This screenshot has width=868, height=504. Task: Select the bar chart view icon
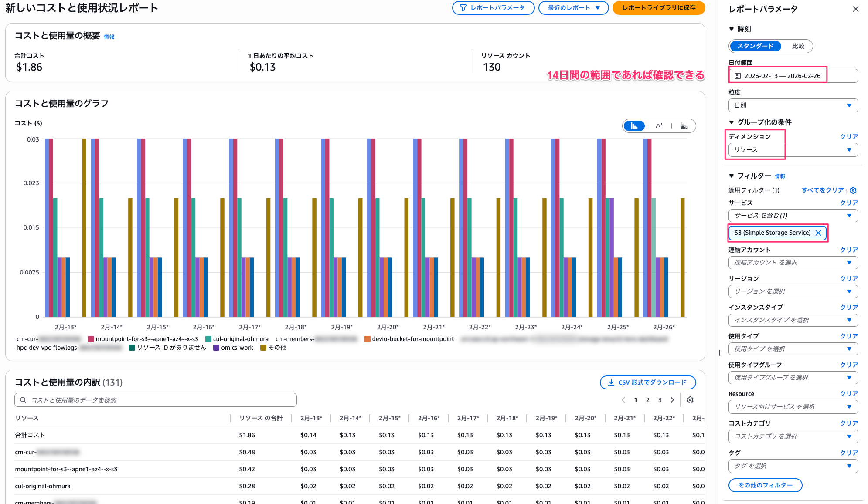(x=634, y=126)
